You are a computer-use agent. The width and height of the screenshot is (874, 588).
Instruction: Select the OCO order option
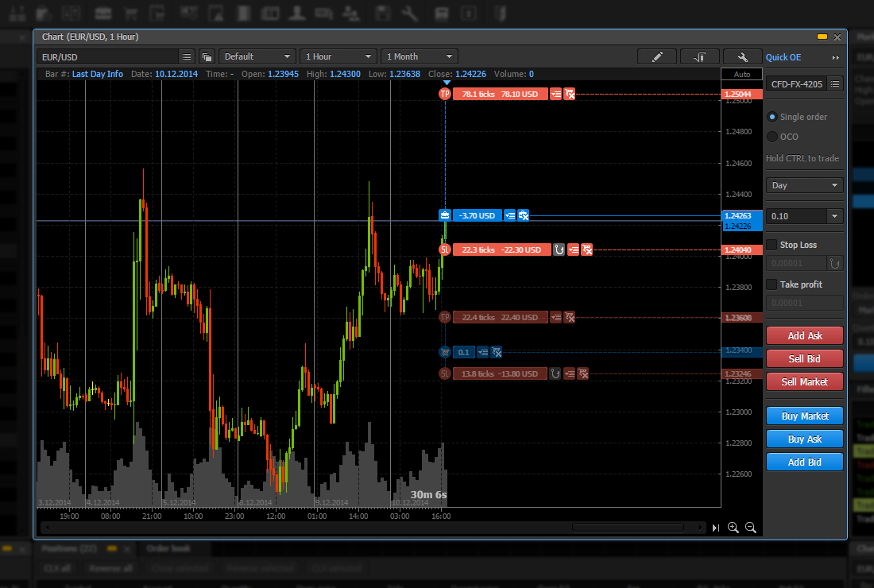772,137
